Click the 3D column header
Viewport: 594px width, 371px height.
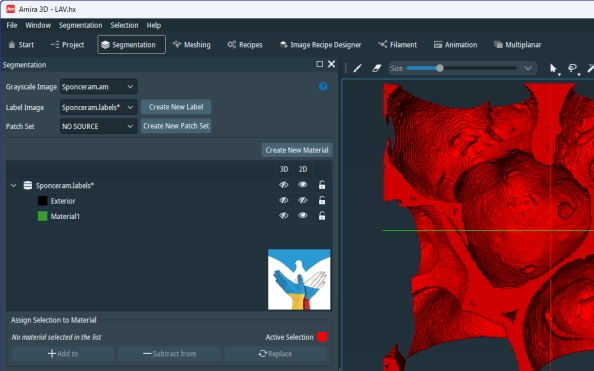point(284,169)
